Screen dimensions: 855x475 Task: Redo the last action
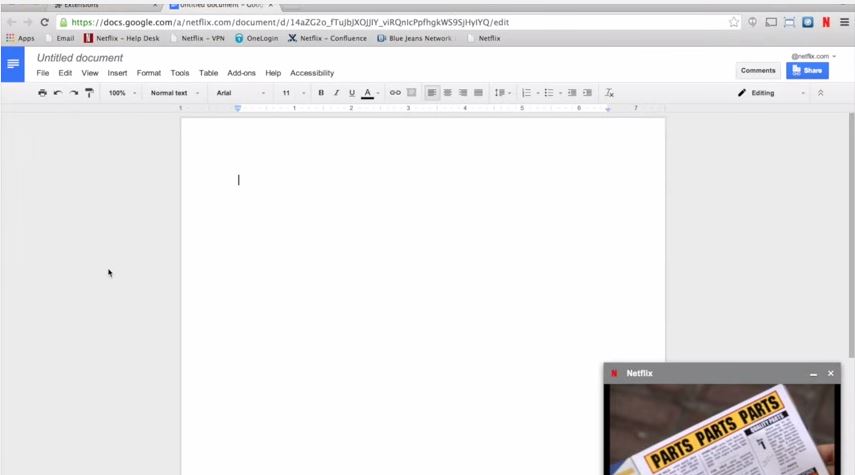point(74,93)
